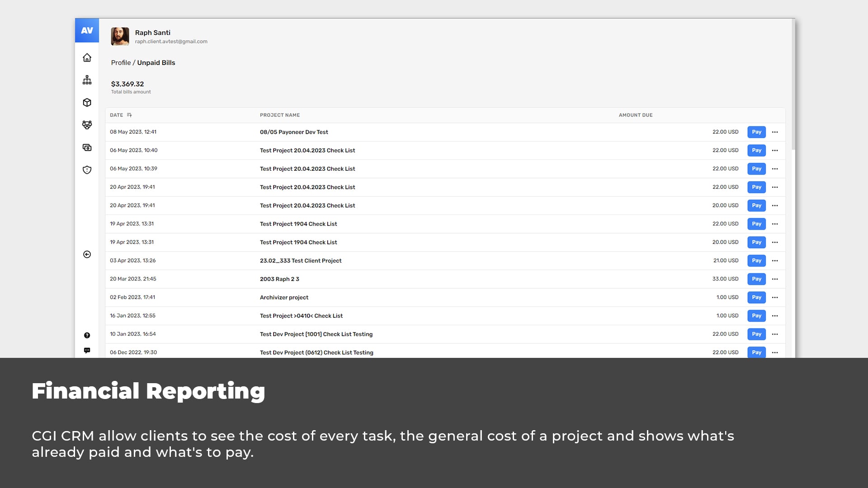The height and width of the screenshot is (488, 868).
Task: Select date 08 May 2023, 12:41
Action: click(x=133, y=132)
